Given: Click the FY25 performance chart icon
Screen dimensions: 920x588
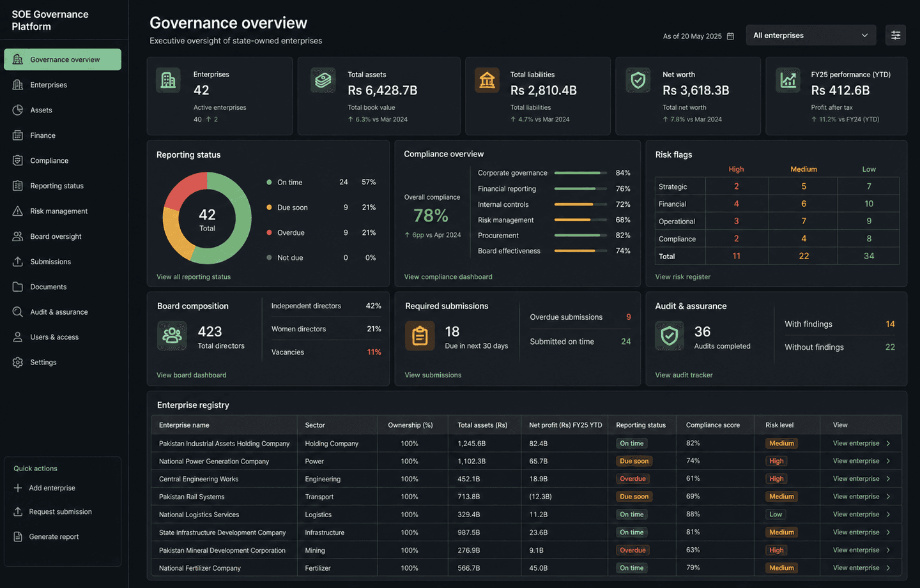Looking at the screenshot, I should [x=788, y=80].
